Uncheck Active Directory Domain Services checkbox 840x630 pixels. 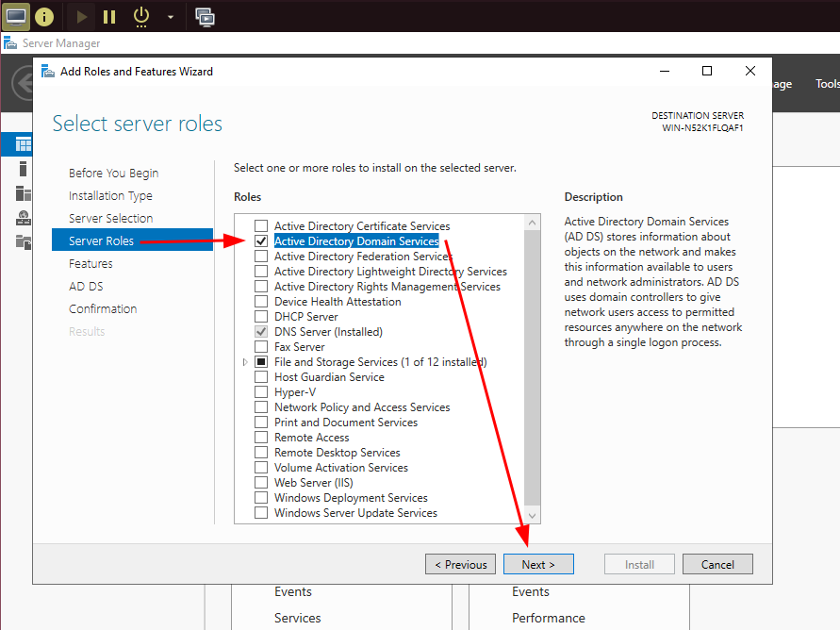(261, 241)
